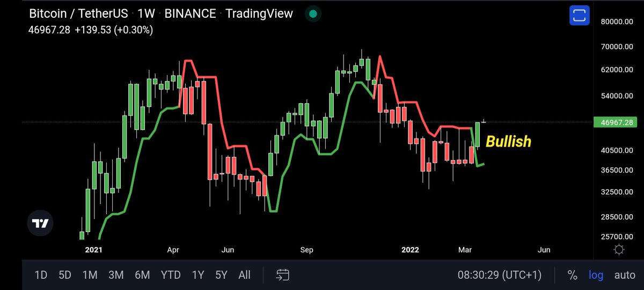Click the 2022 time axis label
The height and width of the screenshot is (290, 644).
409,250
